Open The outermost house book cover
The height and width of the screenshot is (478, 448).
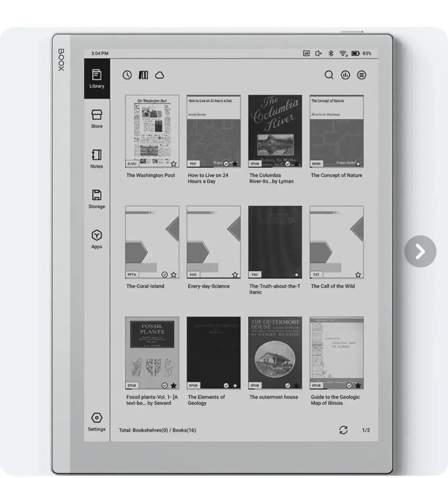275,353
